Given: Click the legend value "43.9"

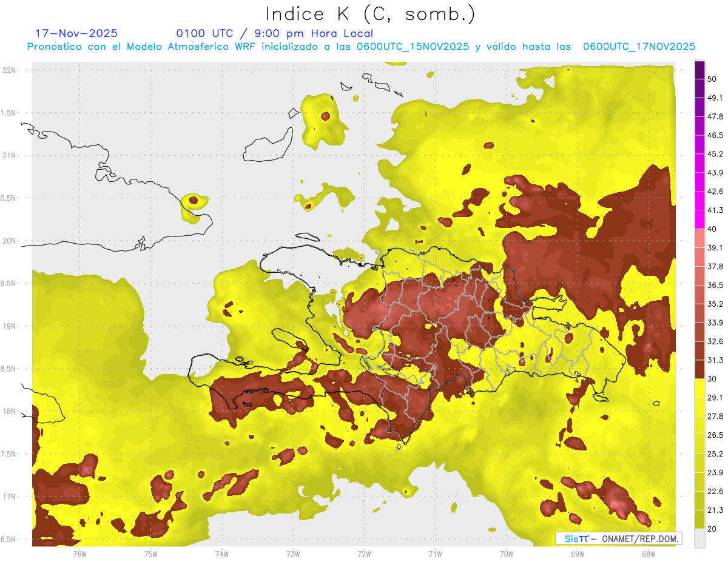Looking at the screenshot, I should pos(715,173).
